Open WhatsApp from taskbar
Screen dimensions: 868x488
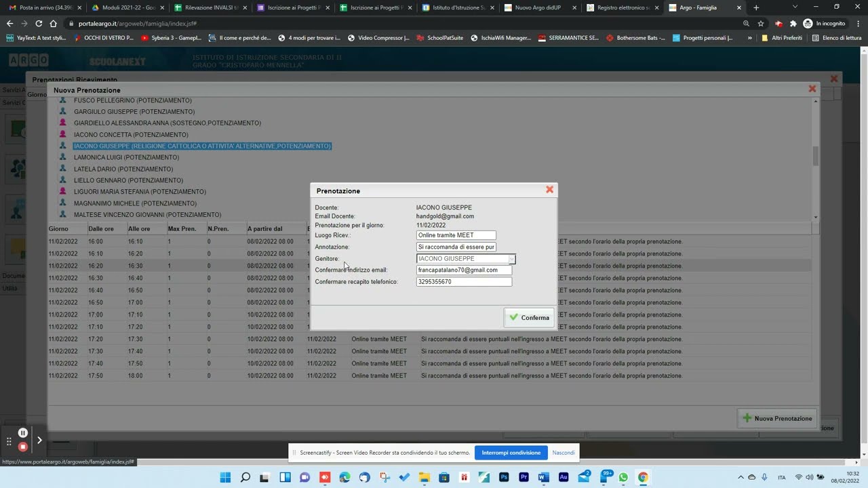point(623,477)
